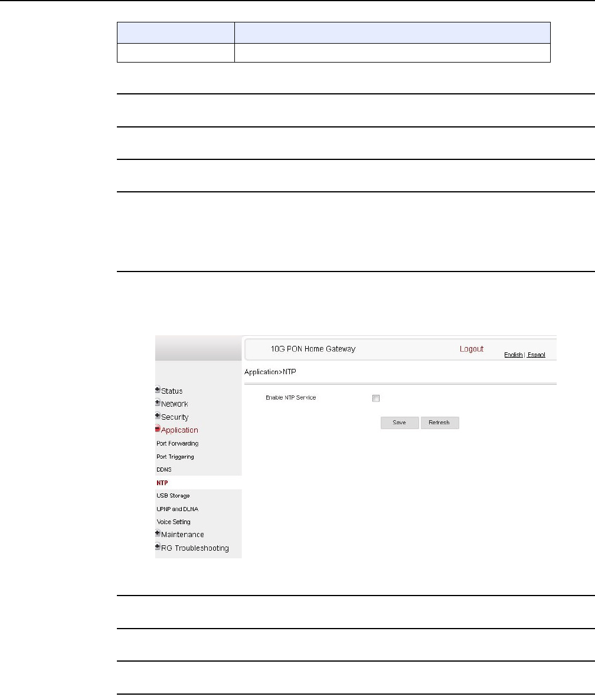
Task: Enable the NTP Service checkbox
Action: 376,398
